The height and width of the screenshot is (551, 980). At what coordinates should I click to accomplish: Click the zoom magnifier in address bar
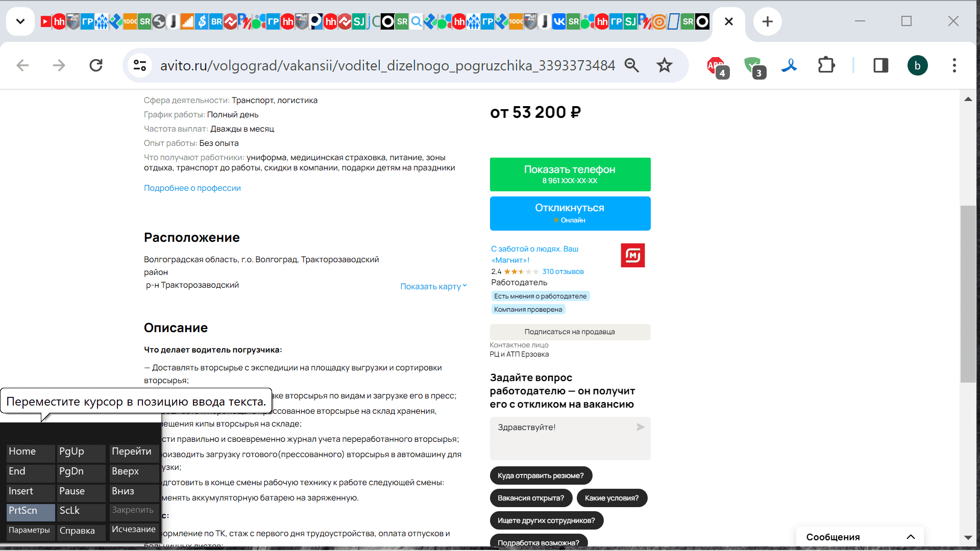click(632, 65)
